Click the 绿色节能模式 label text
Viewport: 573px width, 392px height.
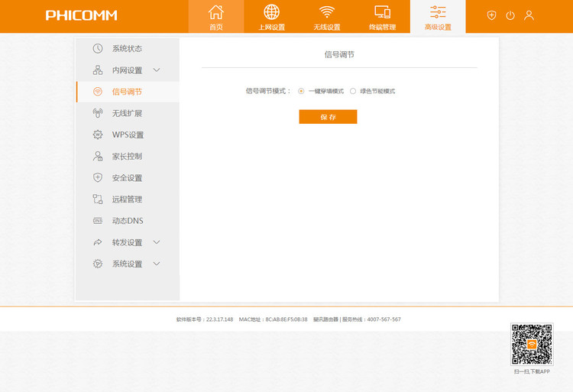(377, 91)
